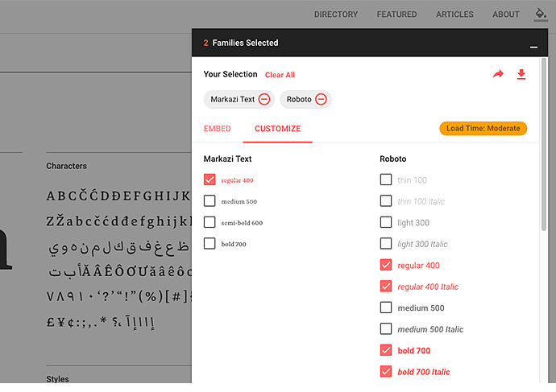556x392 pixels.
Task: Enable Roboto light 300 Italic
Action: [x=386, y=243]
